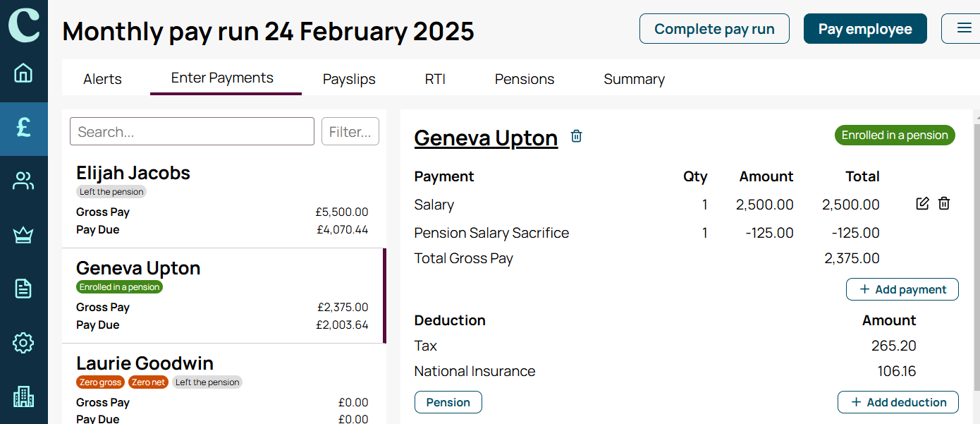Switch to the Pensions tab

point(525,79)
